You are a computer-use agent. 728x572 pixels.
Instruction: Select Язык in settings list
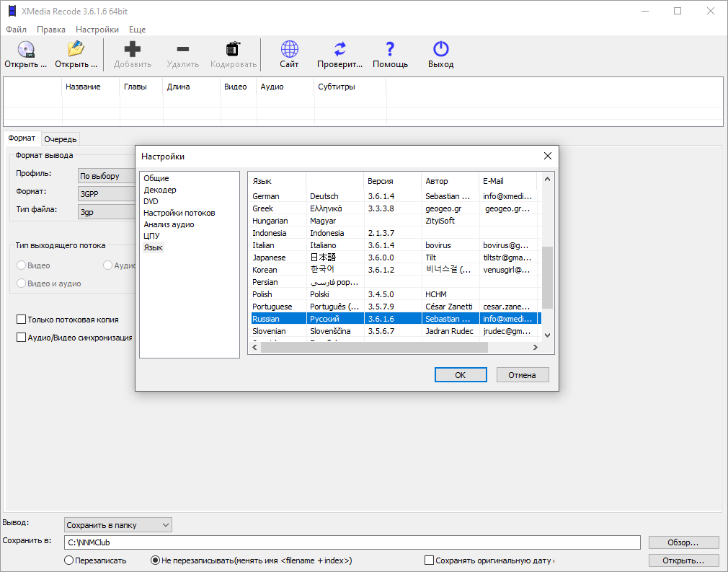[x=154, y=247]
